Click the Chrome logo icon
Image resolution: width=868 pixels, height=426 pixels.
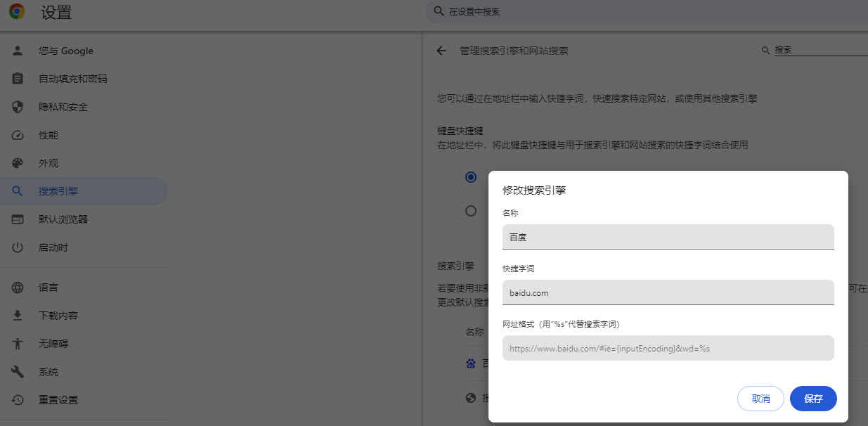click(x=17, y=11)
